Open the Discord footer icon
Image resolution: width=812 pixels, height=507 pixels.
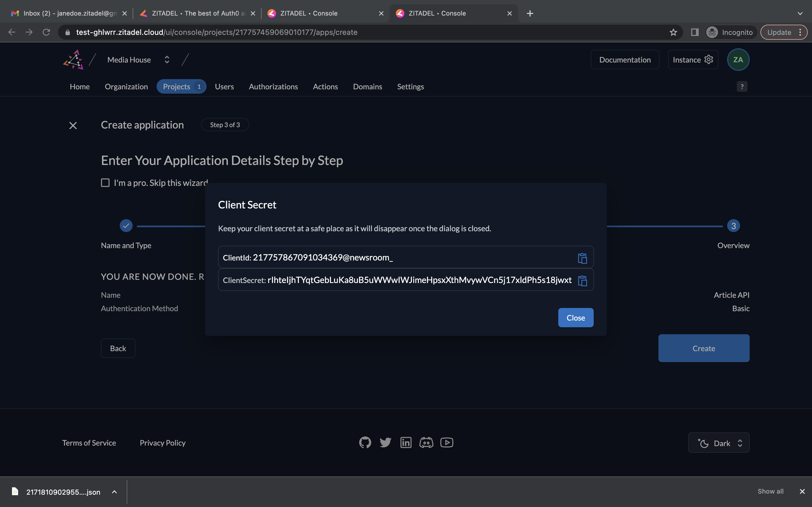(426, 443)
